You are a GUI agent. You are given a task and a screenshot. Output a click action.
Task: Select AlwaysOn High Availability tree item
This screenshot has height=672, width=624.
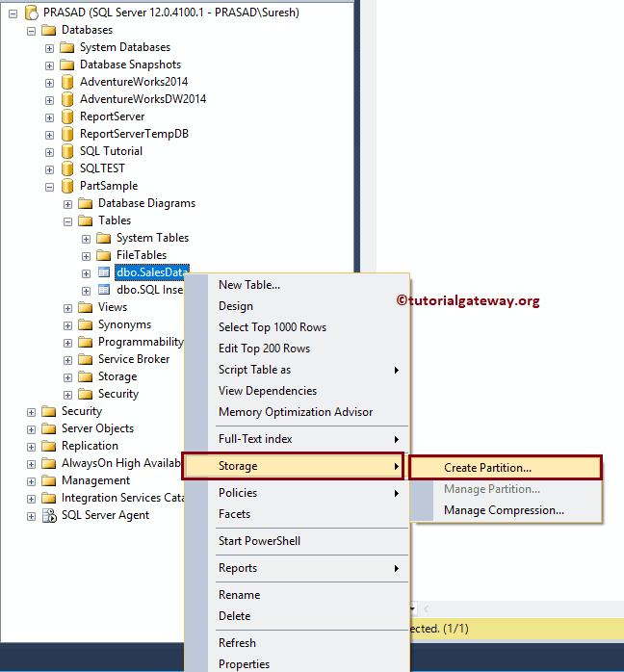tap(121, 463)
